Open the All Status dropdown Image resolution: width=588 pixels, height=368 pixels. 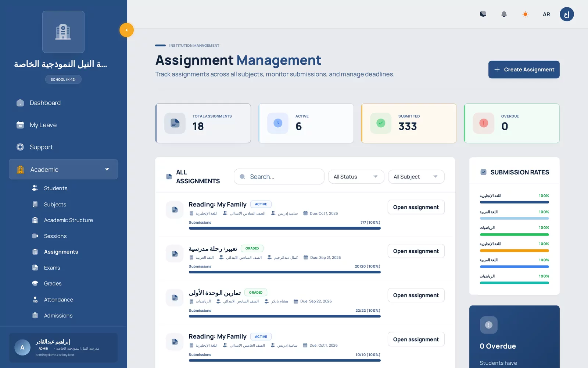[356, 177]
